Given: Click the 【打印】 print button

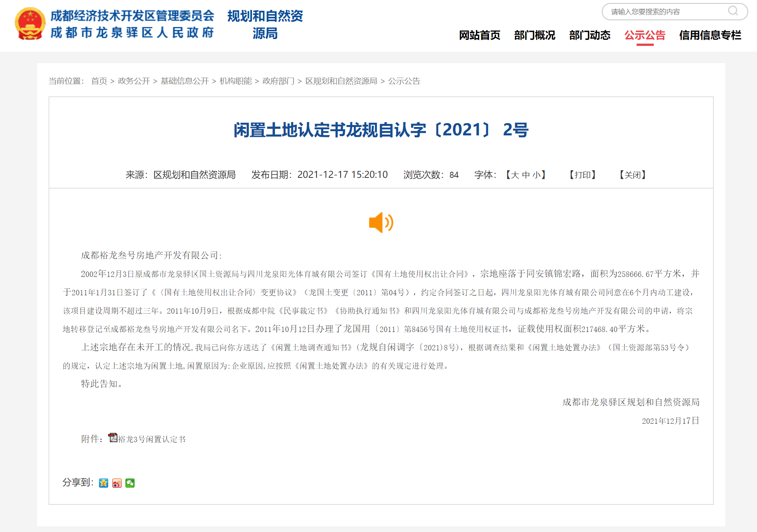Looking at the screenshot, I should pos(583,175).
